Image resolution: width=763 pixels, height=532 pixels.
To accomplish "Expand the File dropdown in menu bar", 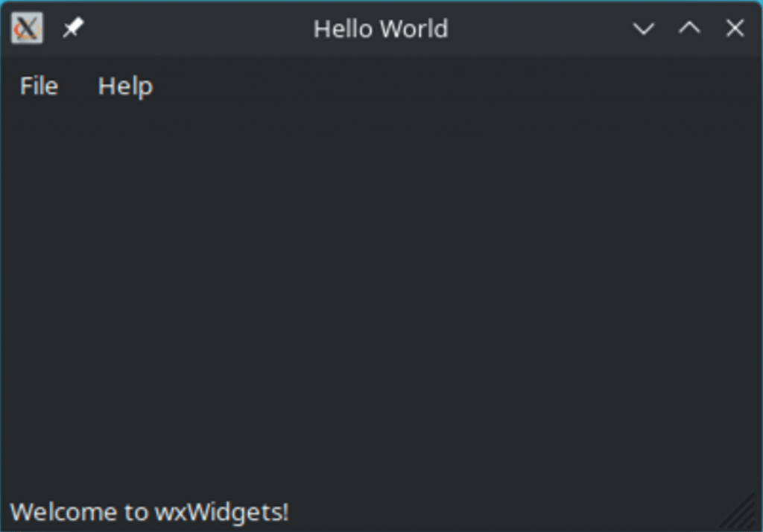I will [39, 86].
